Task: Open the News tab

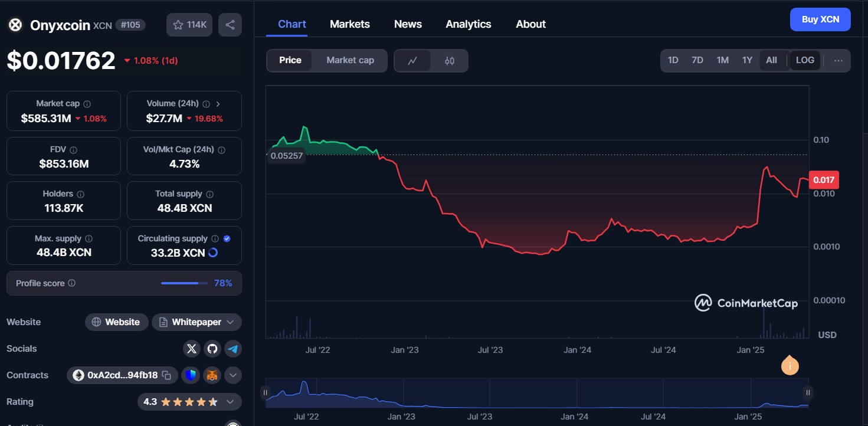Action: (408, 24)
